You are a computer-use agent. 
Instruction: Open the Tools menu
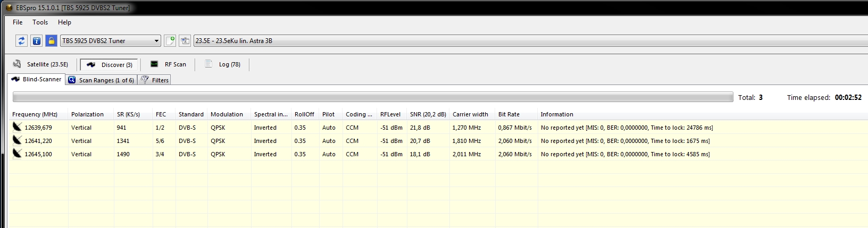pyautogui.click(x=40, y=22)
